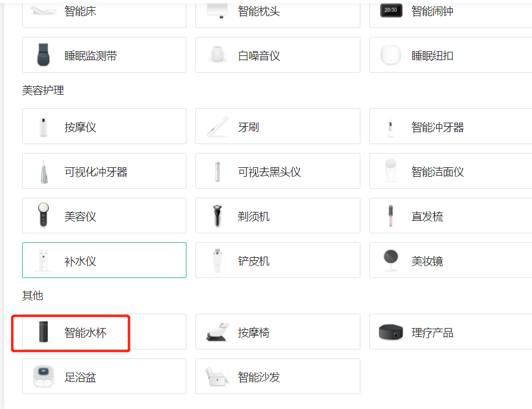Click the sleep monitoring belt icon

coord(43,55)
